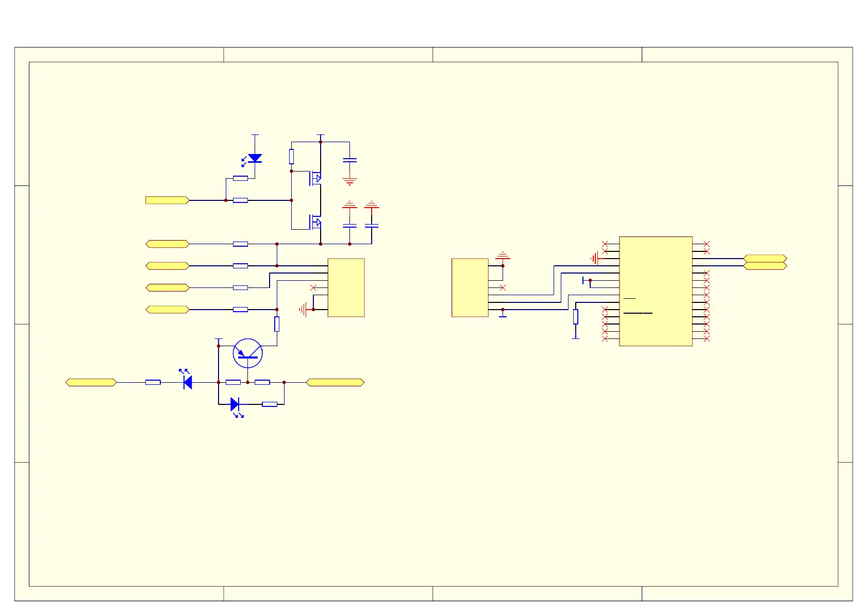Select the lower MOSFET symbol

[315, 222]
